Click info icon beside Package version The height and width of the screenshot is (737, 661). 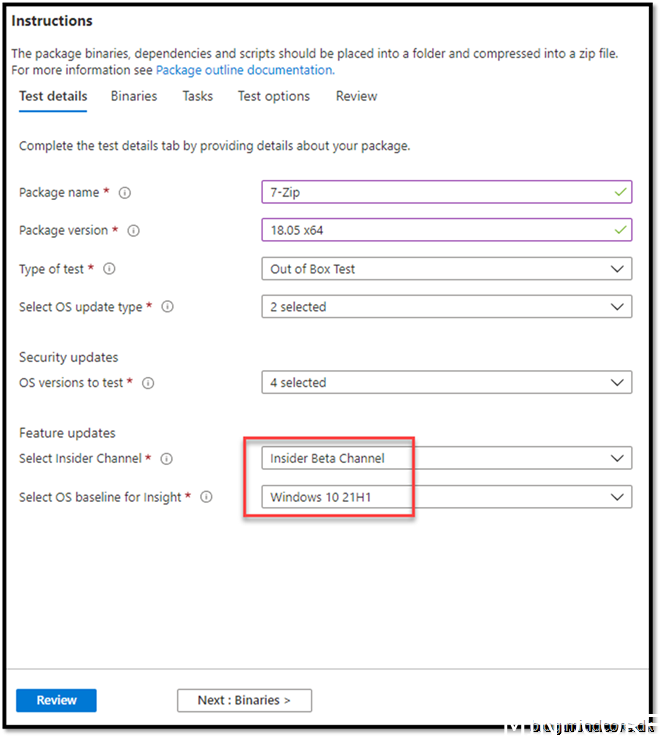coord(134,231)
